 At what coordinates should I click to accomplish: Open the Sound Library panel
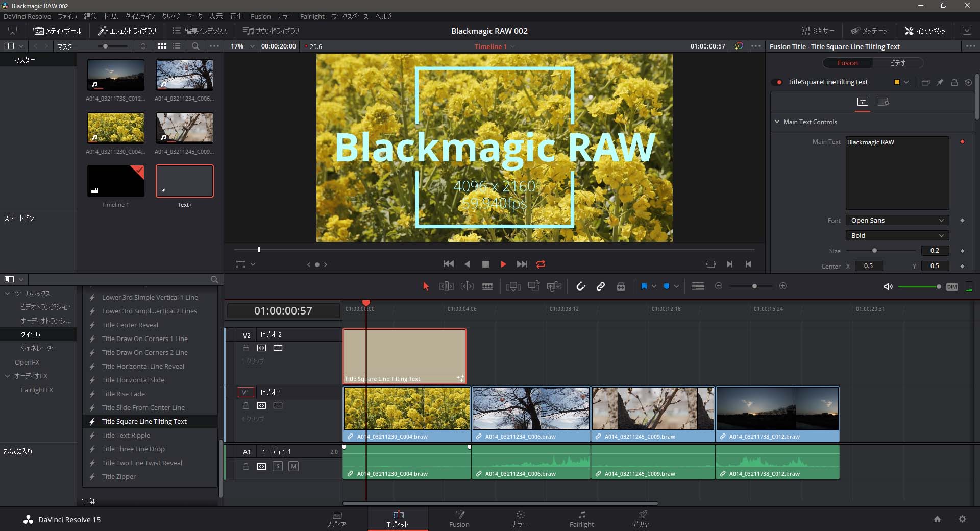[x=271, y=31]
